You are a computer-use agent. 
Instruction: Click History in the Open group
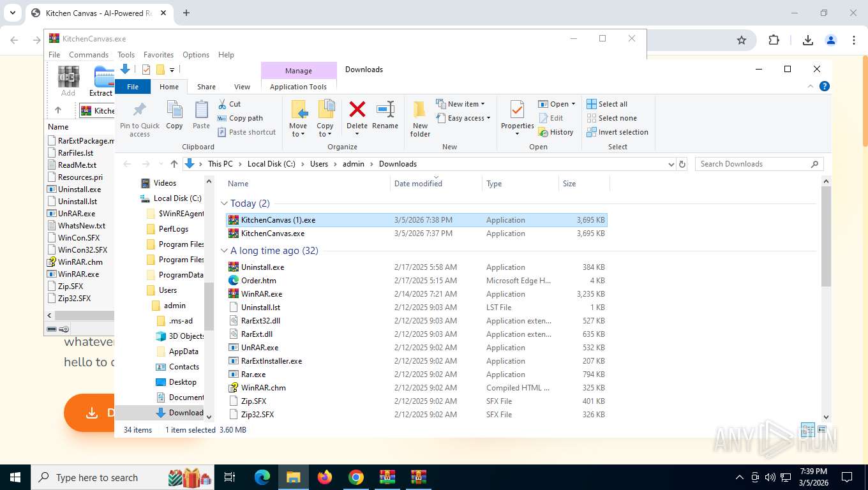tap(556, 132)
